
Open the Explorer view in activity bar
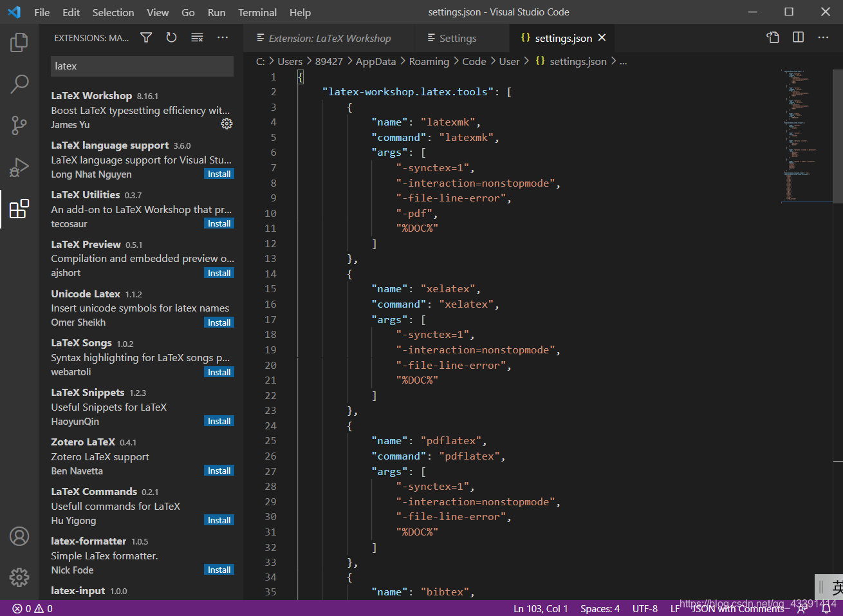pyautogui.click(x=19, y=42)
